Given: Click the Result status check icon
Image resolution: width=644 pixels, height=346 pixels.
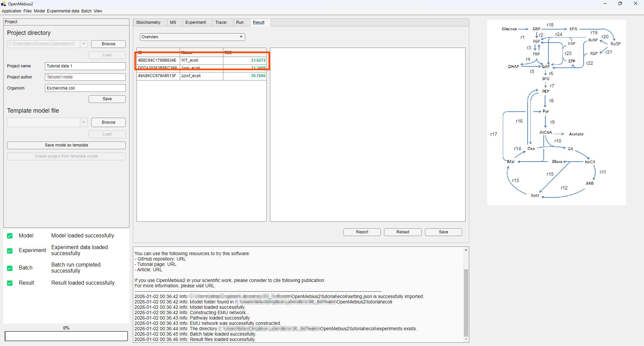Looking at the screenshot, I should click(10, 283).
